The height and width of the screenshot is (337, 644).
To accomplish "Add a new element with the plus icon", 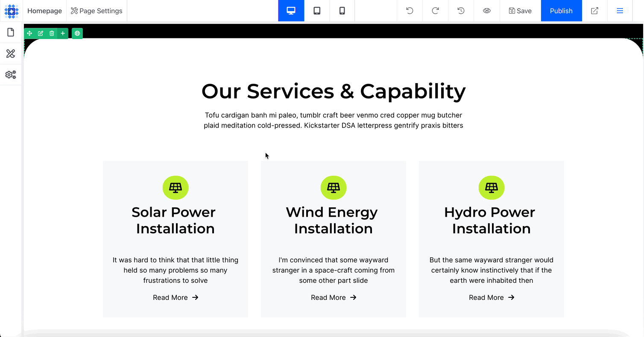I will pos(63,33).
